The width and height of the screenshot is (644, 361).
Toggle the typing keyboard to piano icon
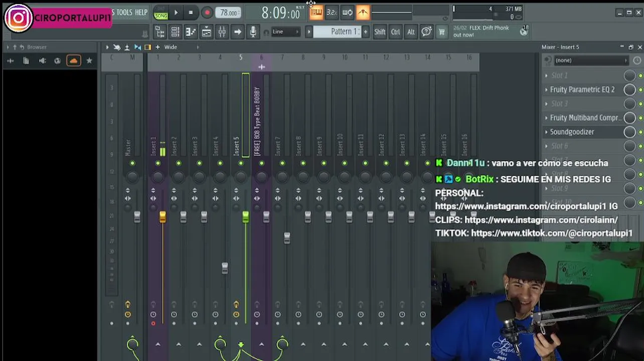point(316,13)
